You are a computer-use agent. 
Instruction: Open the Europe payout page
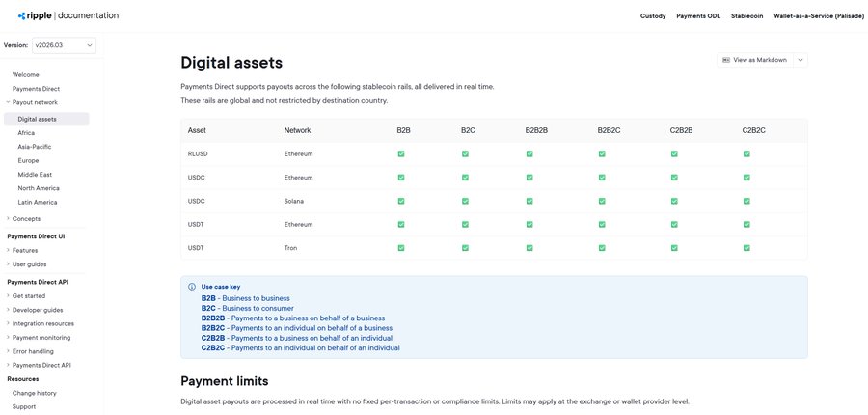pos(28,160)
